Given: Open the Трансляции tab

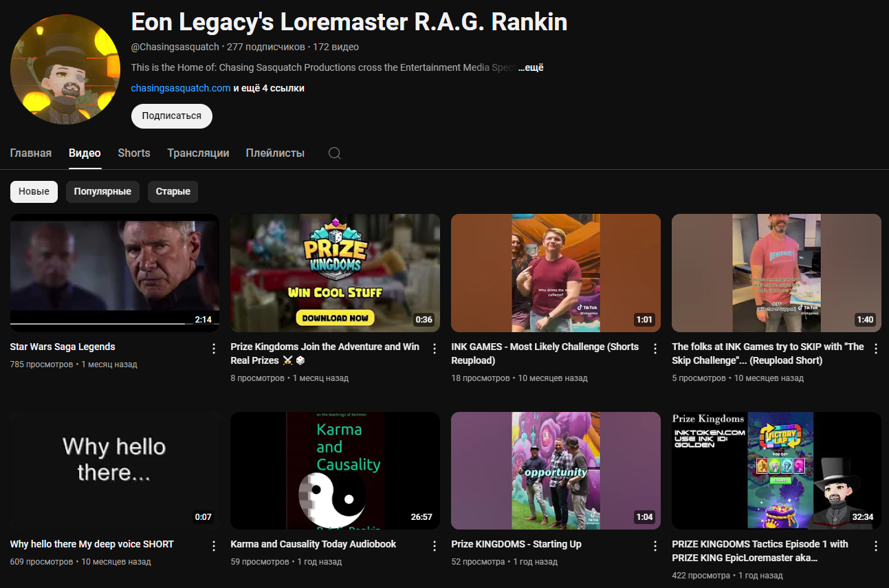Looking at the screenshot, I should coord(198,153).
